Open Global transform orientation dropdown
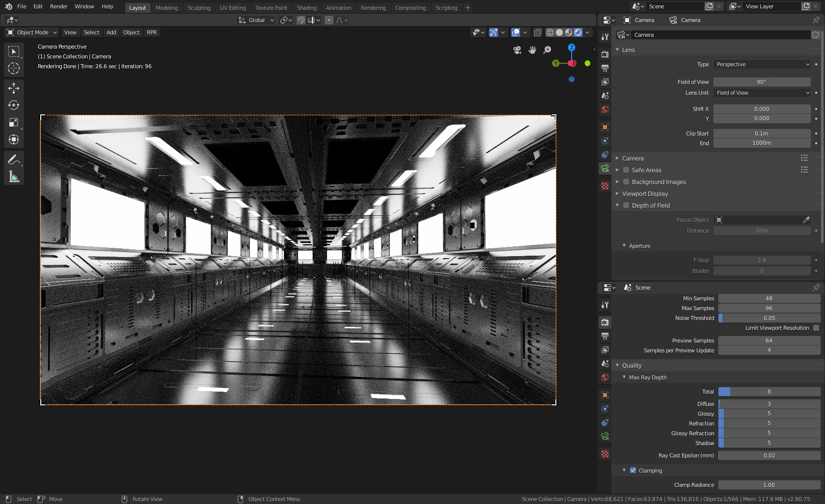Screen dimensions: 825x504 tap(256, 20)
